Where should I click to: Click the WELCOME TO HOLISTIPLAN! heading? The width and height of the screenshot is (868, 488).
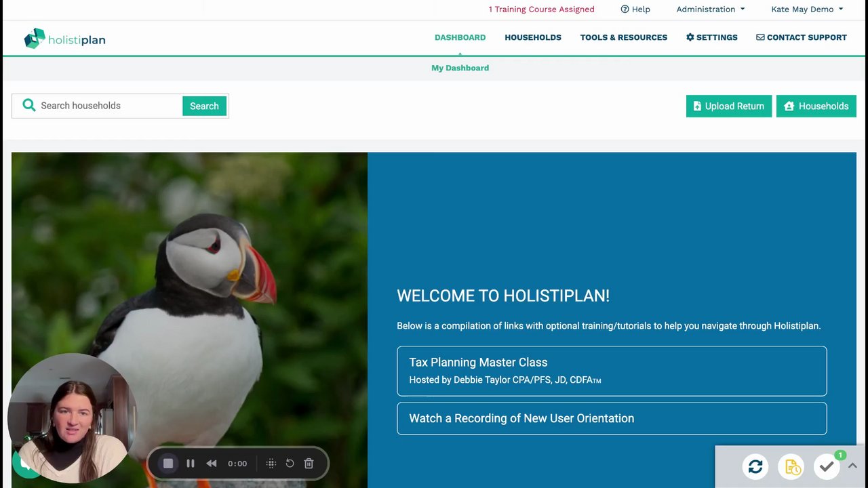click(x=503, y=296)
